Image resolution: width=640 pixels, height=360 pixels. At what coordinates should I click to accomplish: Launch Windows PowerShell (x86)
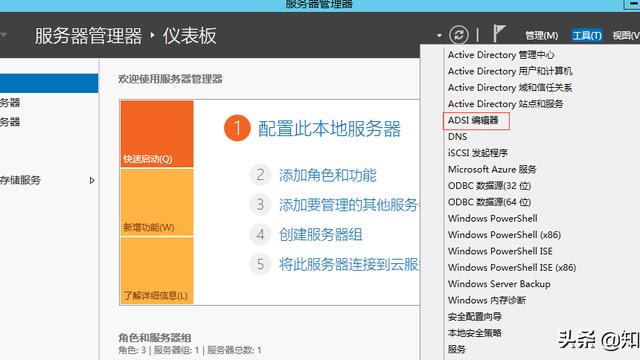[x=504, y=235]
